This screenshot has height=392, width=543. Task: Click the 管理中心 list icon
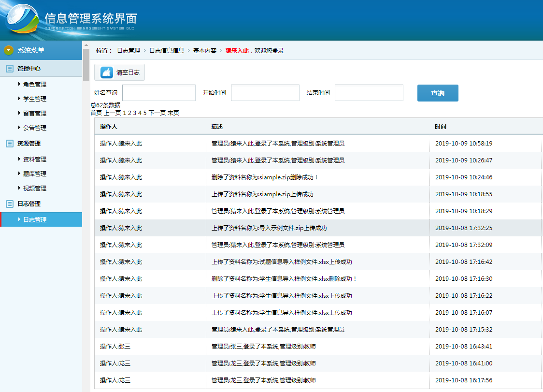(10, 69)
